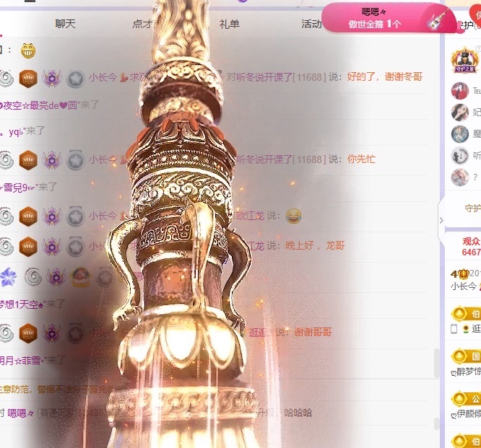Click the phone icon in audience list
Image resolution: width=481 pixels, height=448 pixels.
point(454,329)
